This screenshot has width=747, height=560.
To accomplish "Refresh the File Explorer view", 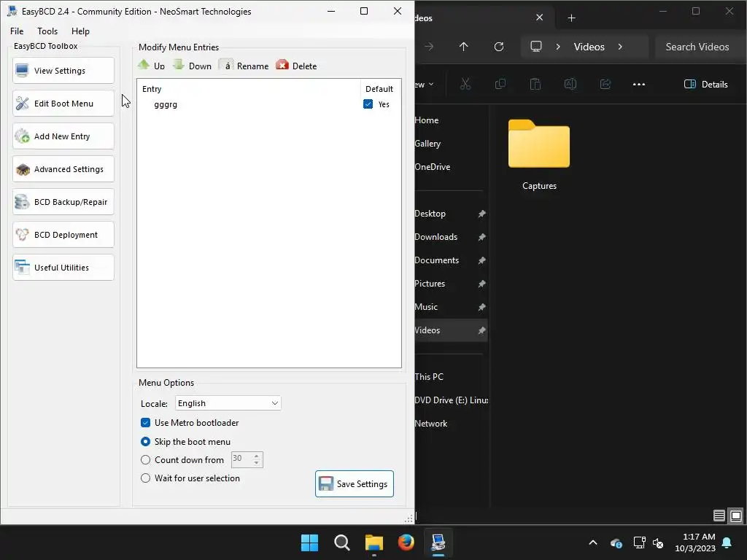I will click(499, 47).
